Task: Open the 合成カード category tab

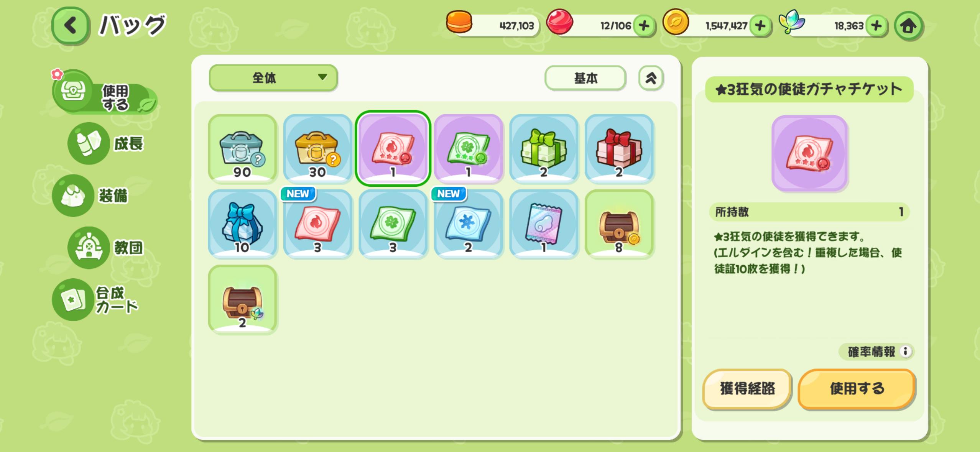Action: click(x=96, y=299)
